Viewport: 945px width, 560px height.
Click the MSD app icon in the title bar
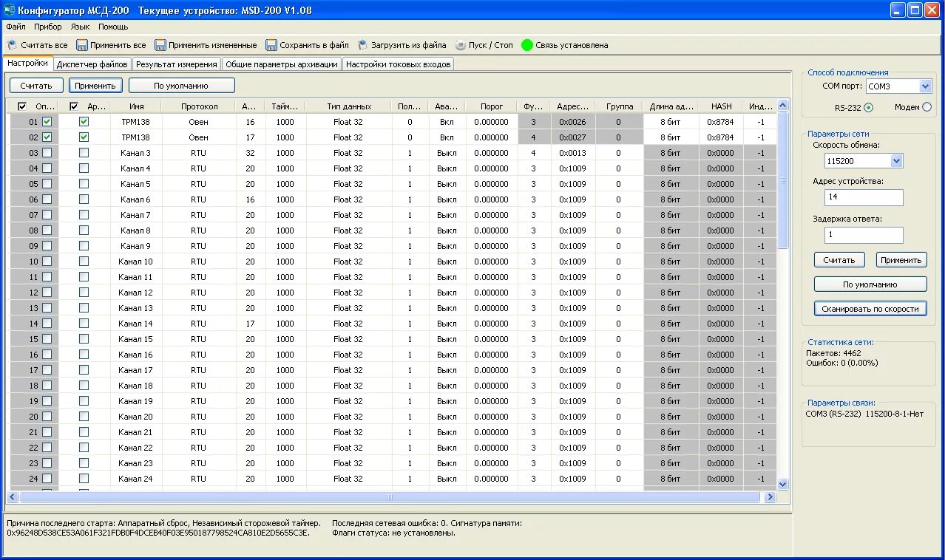coord(10,10)
